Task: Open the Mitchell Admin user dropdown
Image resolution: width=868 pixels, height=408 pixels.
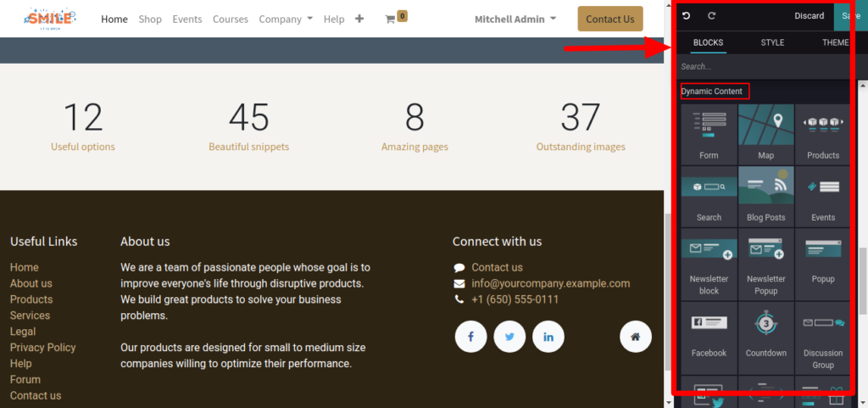Action: point(515,19)
